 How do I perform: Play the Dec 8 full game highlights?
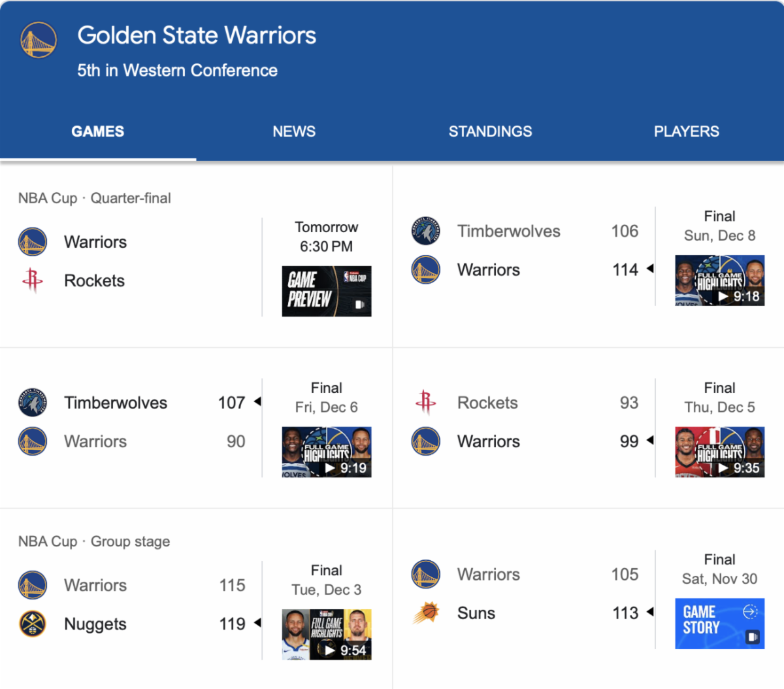[719, 281]
